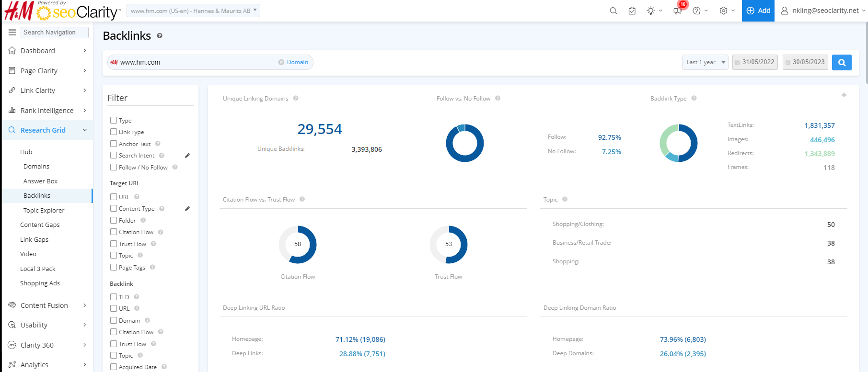Image resolution: width=868 pixels, height=372 pixels.
Task: Check the Follow / No Follow filter
Action: 114,167
